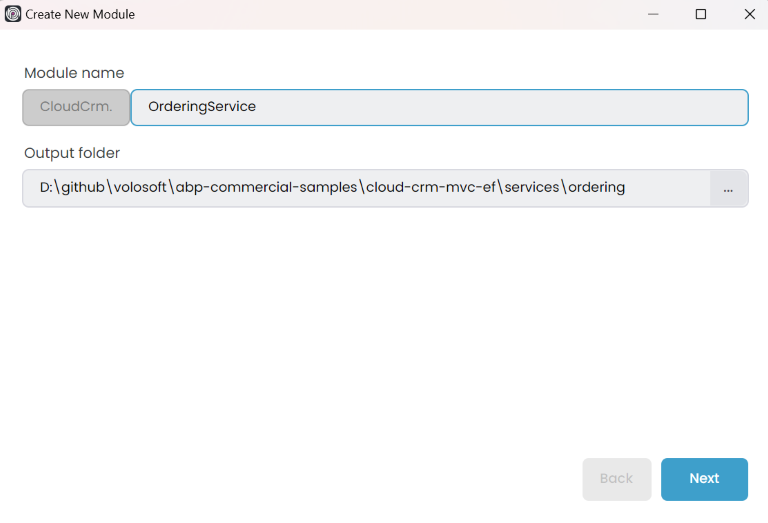Maximize the Create New Module window
The width and height of the screenshot is (768, 523).
click(x=701, y=14)
